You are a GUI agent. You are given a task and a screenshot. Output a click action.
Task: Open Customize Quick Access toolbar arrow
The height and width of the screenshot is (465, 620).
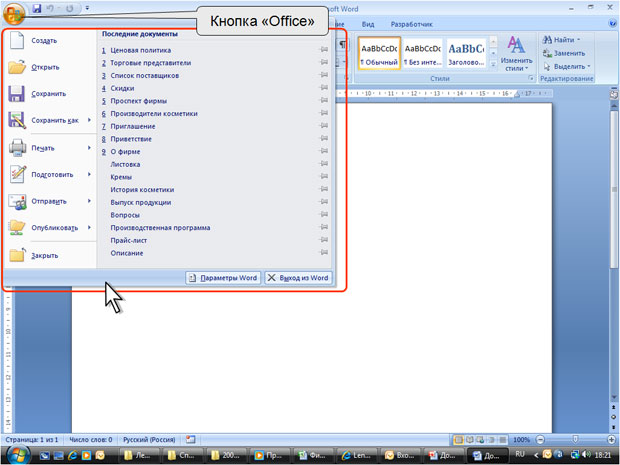(87, 8)
